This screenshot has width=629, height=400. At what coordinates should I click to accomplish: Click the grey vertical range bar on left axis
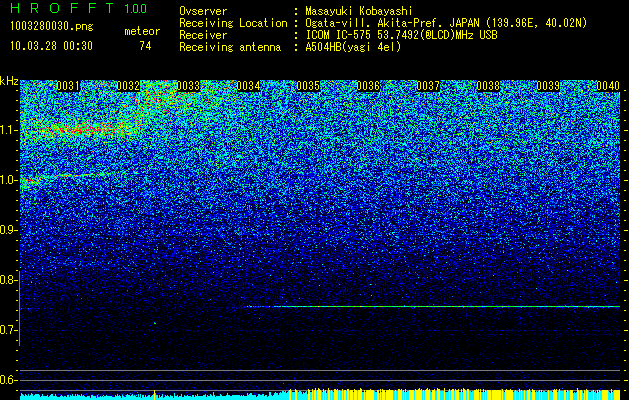pyautogui.click(x=20, y=308)
